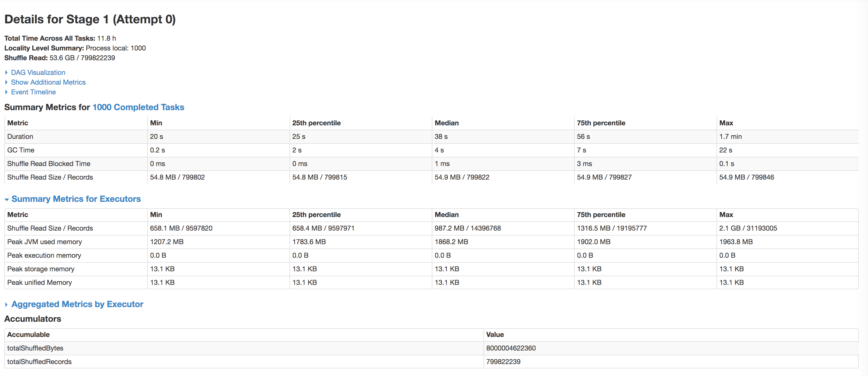
Task: Click Show Additional Metrics link
Action: pos(48,82)
